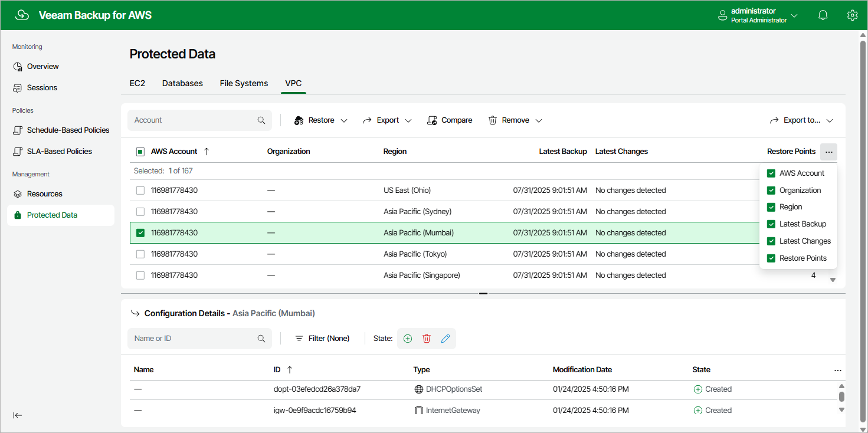
Task: Click the Protected Data lock icon
Action: (x=18, y=215)
